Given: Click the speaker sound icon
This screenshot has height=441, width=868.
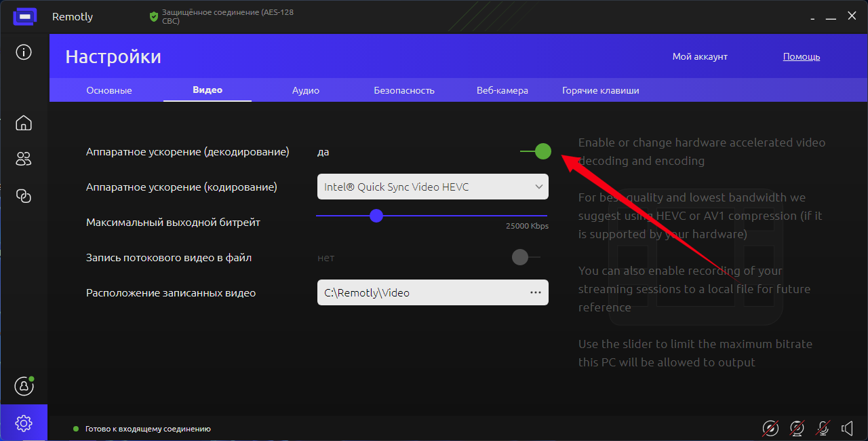Looking at the screenshot, I should pyautogui.click(x=847, y=428).
